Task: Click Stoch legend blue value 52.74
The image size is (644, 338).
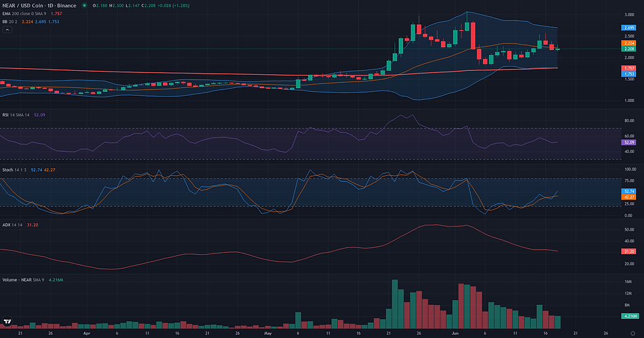Action: point(37,170)
